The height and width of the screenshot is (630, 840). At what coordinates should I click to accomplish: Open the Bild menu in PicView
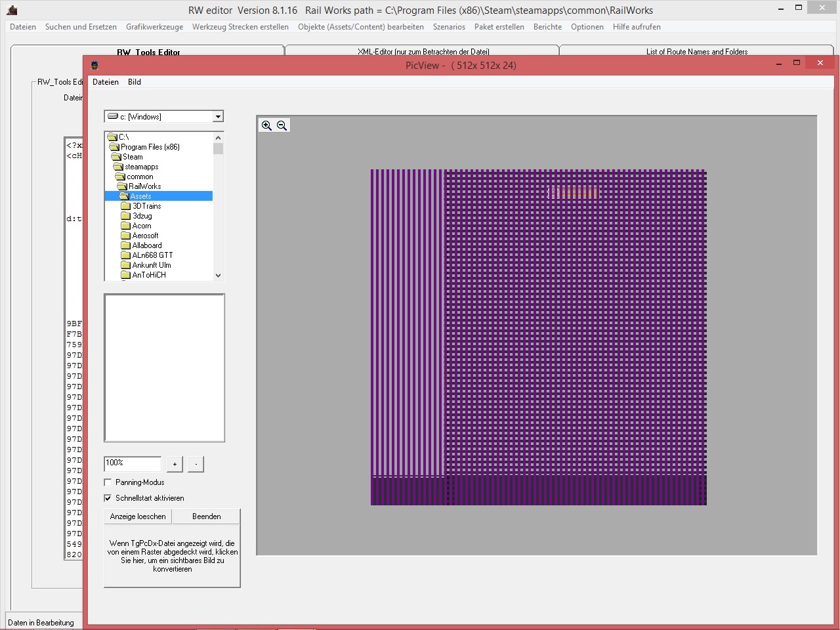click(135, 82)
